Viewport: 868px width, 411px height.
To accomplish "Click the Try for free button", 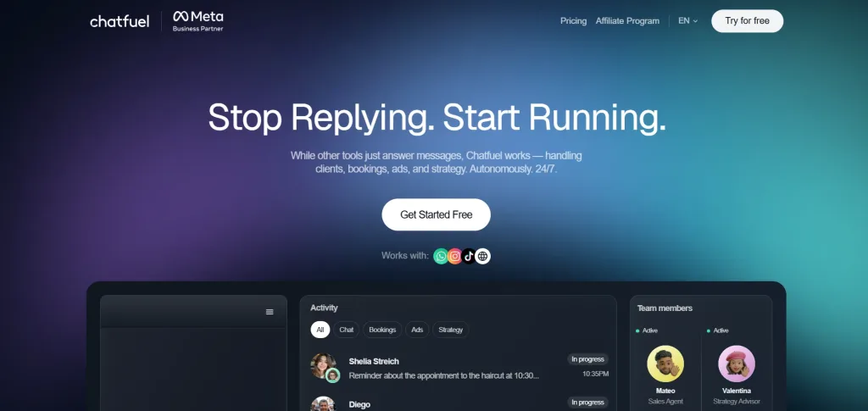I will click(x=747, y=21).
